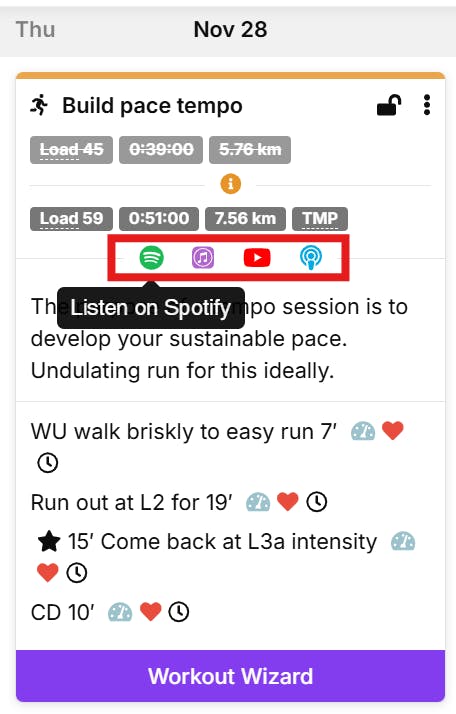The image size is (456, 714).
Task: Click the Build pace tempo title
Action: pyautogui.click(x=152, y=106)
